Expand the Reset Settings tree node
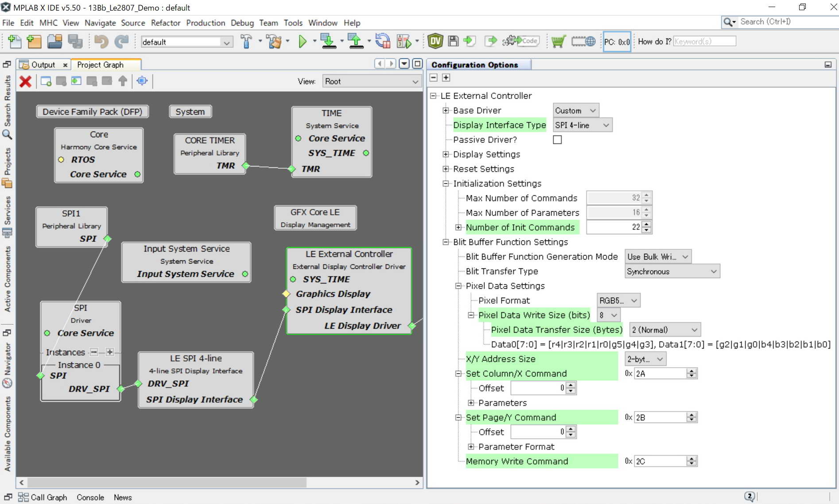 [x=446, y=169]
